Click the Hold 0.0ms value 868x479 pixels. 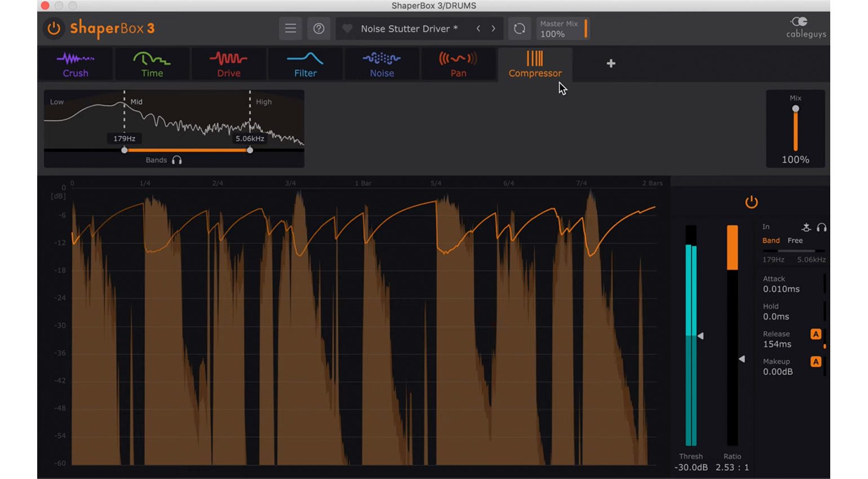point(776,317)
